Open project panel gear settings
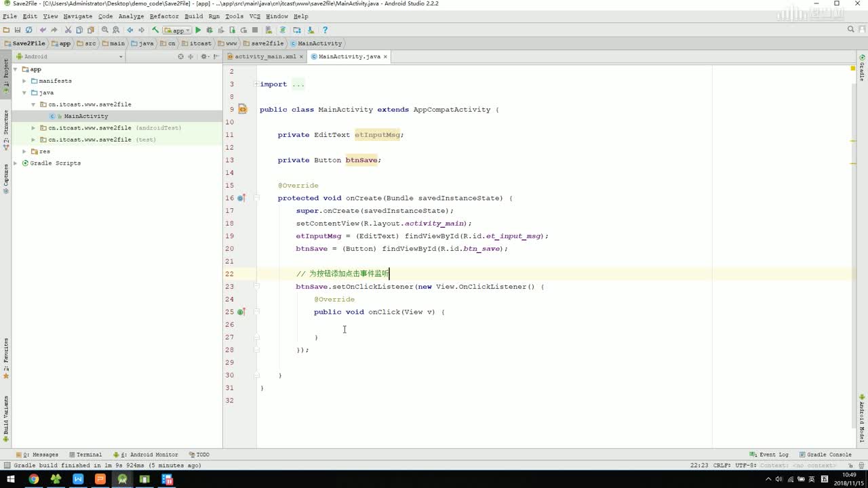 click(x=203, y=56)
